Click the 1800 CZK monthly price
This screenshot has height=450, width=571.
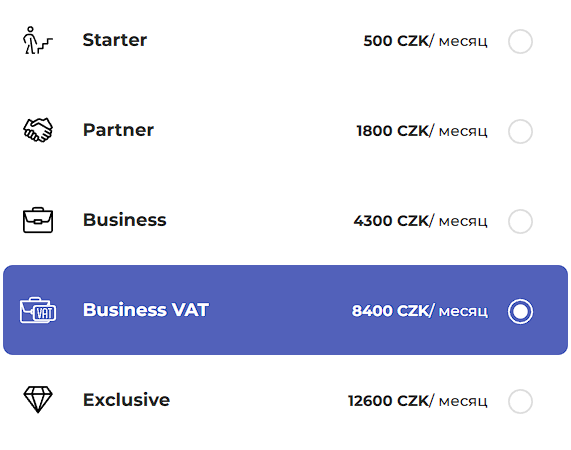pyautogui.click(x=421, y=131)
